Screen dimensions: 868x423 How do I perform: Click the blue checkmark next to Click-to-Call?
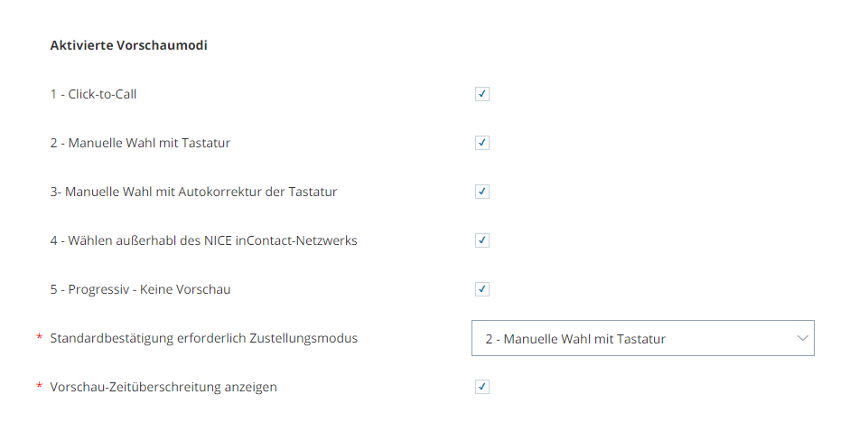click(482, 94)
